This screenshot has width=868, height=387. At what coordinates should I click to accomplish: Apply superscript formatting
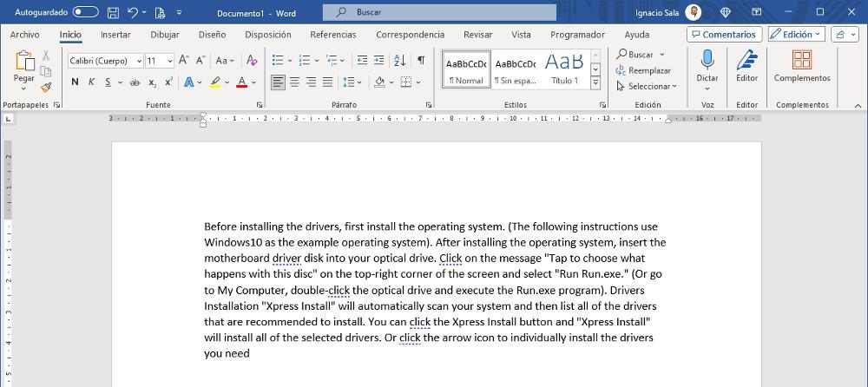point(169,82)
